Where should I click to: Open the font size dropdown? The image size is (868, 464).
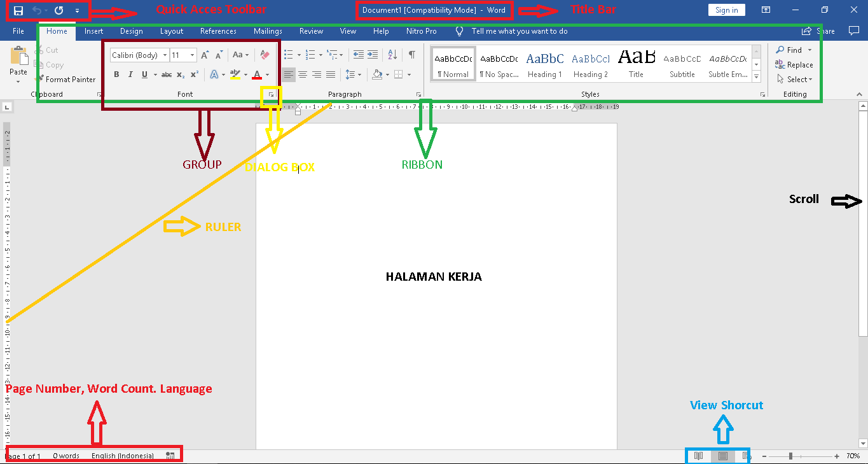pos(193,55)
